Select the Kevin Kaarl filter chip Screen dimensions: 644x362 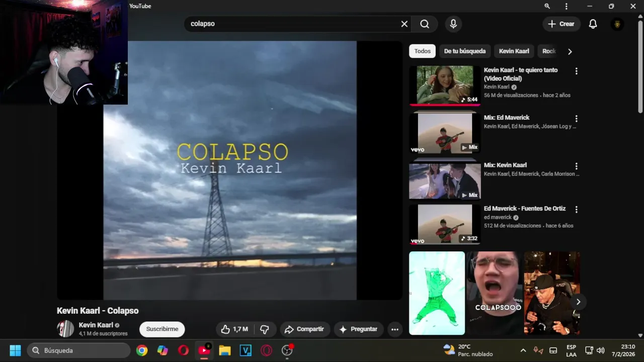point(514,51)
